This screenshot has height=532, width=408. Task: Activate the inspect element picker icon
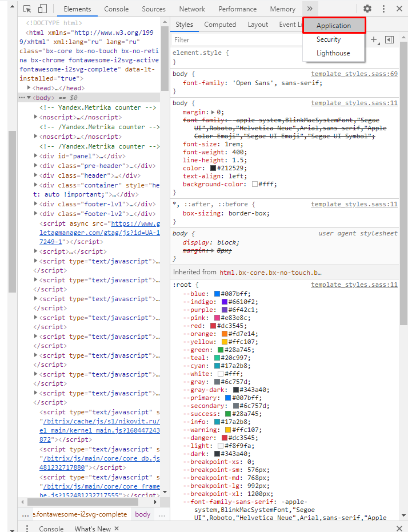[x=27, y=9]
